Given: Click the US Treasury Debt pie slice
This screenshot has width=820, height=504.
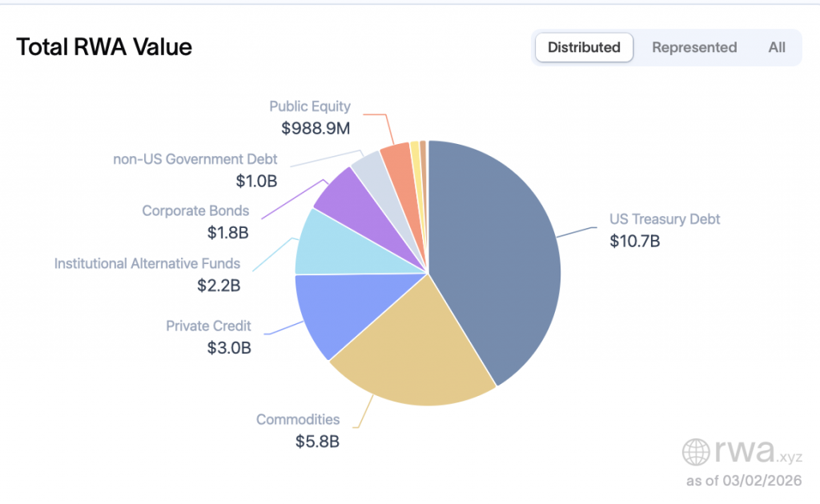Looking at the screenshot, I should coord(496,256).
